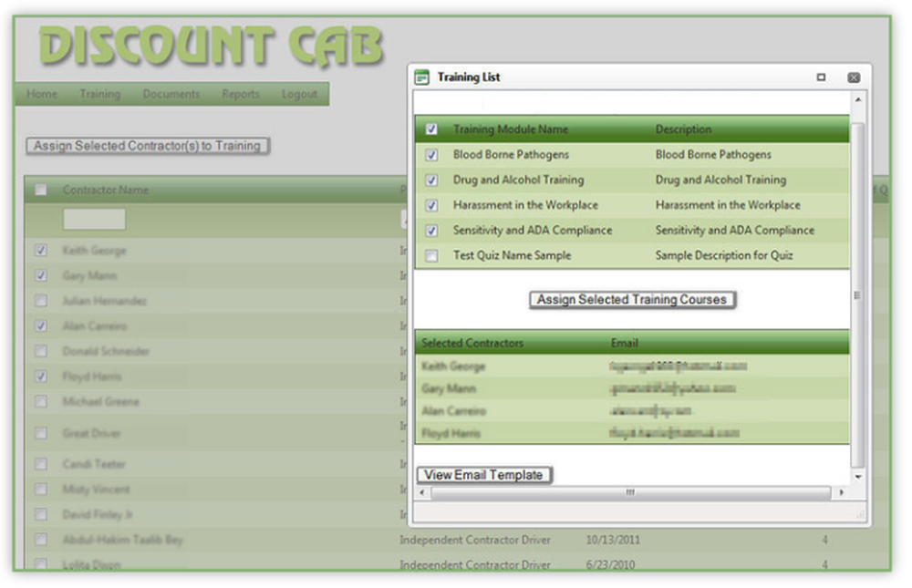The image size is (912, 588).
Task: Uncheck Blood Borne Pathogens training
Action: point(431,155)
